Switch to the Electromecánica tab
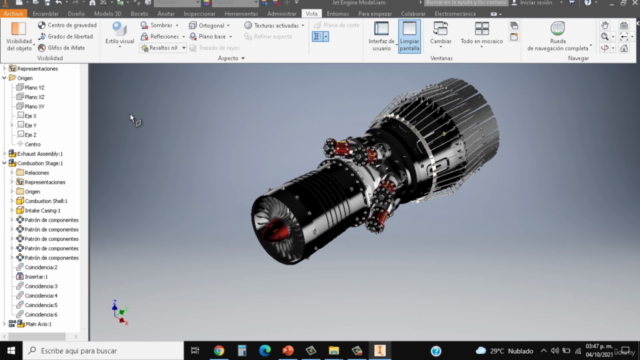Viewport: 640px width, 360px height. point(455,13)
